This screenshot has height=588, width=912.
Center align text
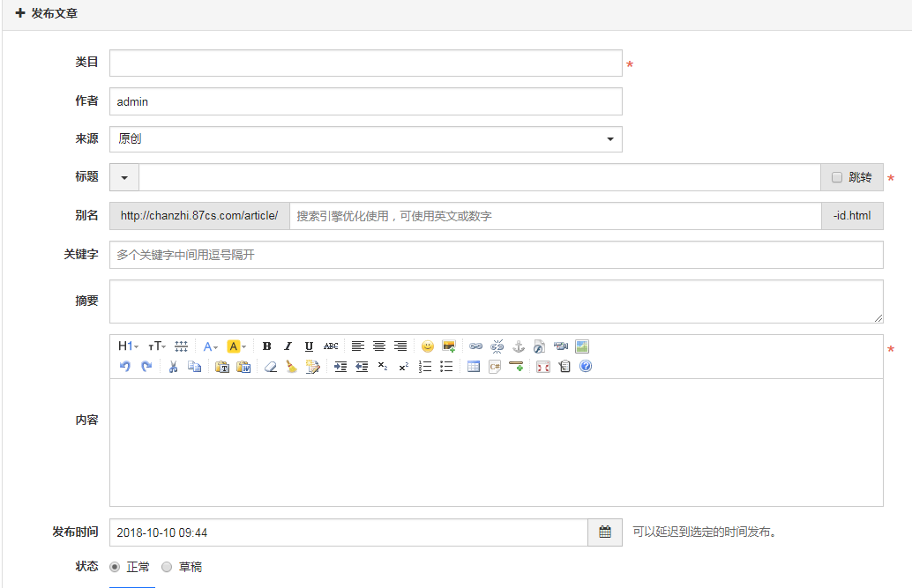pyautogui.click(x=379, y=346)
